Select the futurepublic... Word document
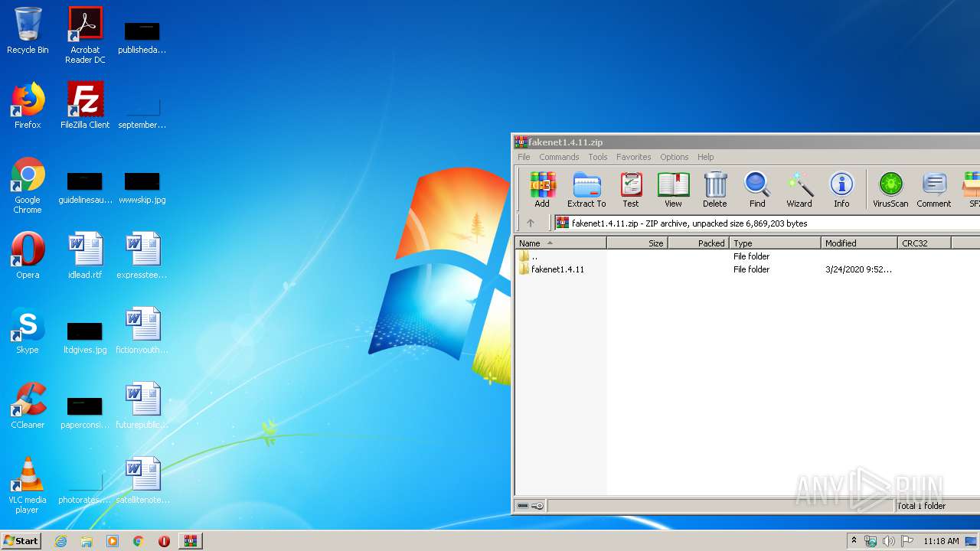Screen dimensions: 980x551 pyautogui.click(x=142, y=406)
